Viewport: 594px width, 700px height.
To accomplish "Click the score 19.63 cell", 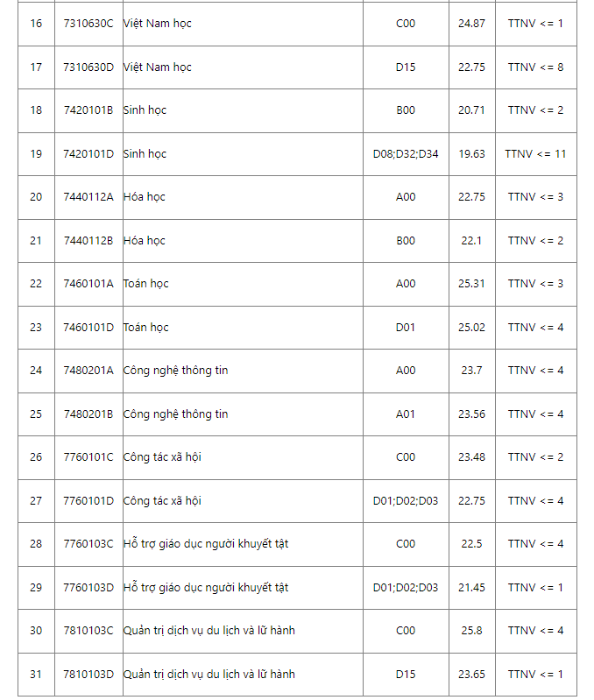I will tap(471, 154).
